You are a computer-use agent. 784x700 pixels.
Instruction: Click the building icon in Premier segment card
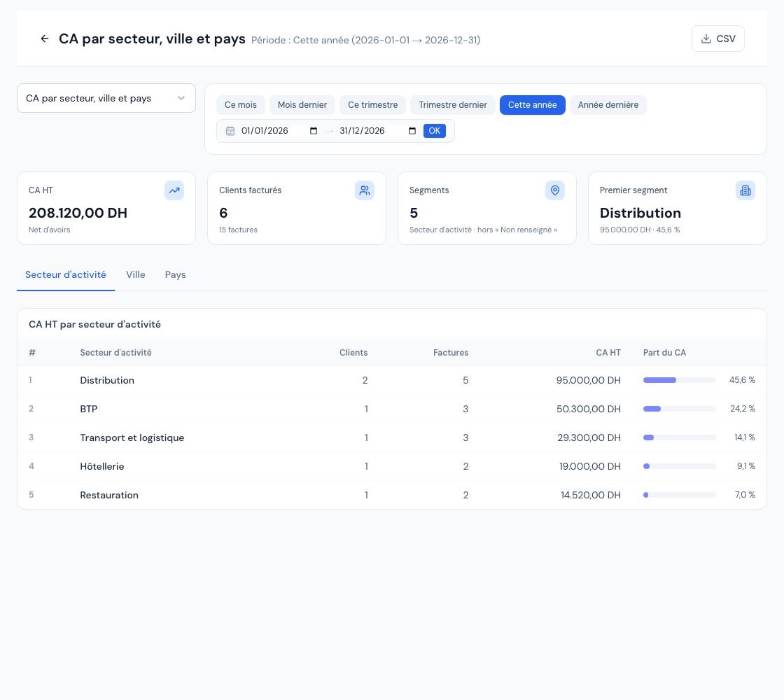point(745,190)
